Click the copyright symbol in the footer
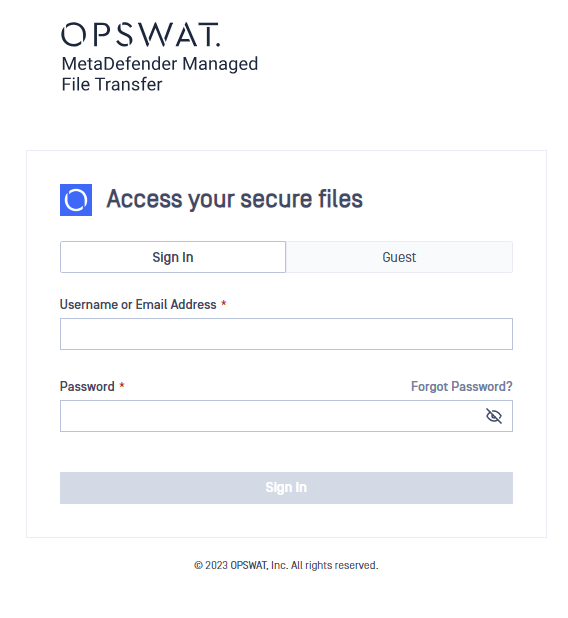The width and height of the screenshot is (568, 618). pos(198,566)
